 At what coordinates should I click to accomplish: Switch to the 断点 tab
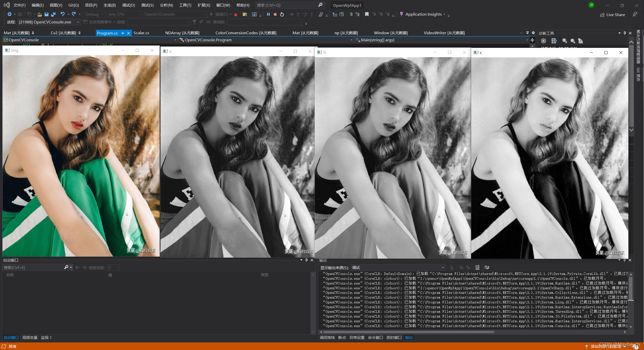(342, 338)
